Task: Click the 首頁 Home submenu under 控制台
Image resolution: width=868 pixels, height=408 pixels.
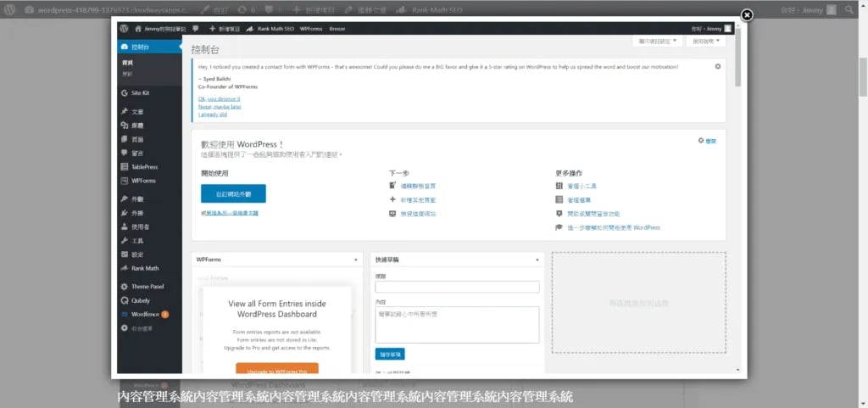Action: tap(127, 63)
